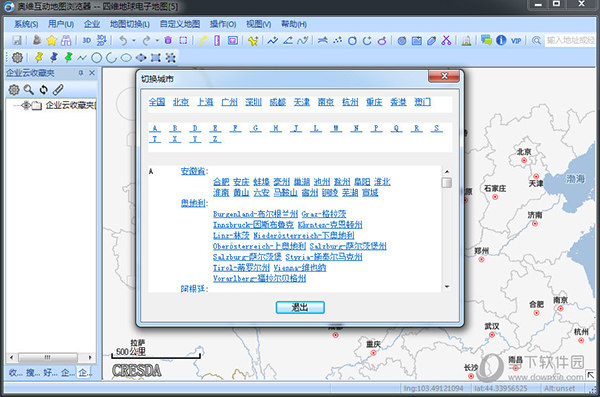600x397 pixels.
Task: Open the 自定义地图 menu
Action: pos(180,24)
